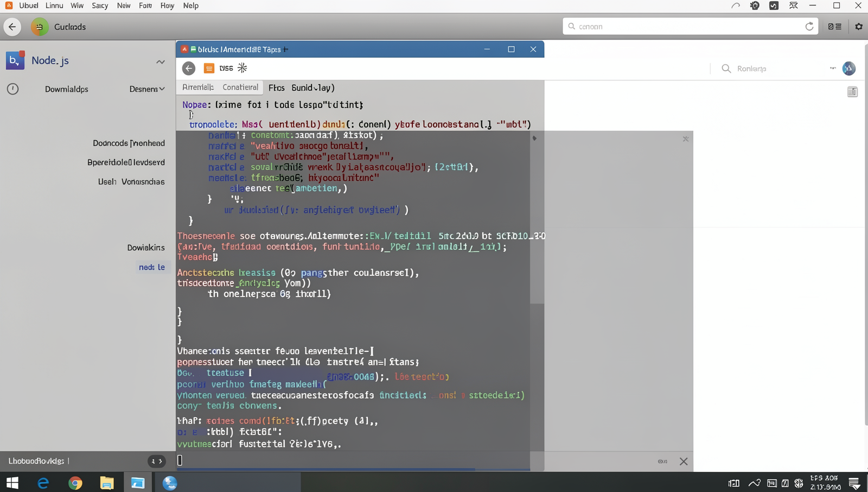Click the taskbar clock

(x=825, y=483)
